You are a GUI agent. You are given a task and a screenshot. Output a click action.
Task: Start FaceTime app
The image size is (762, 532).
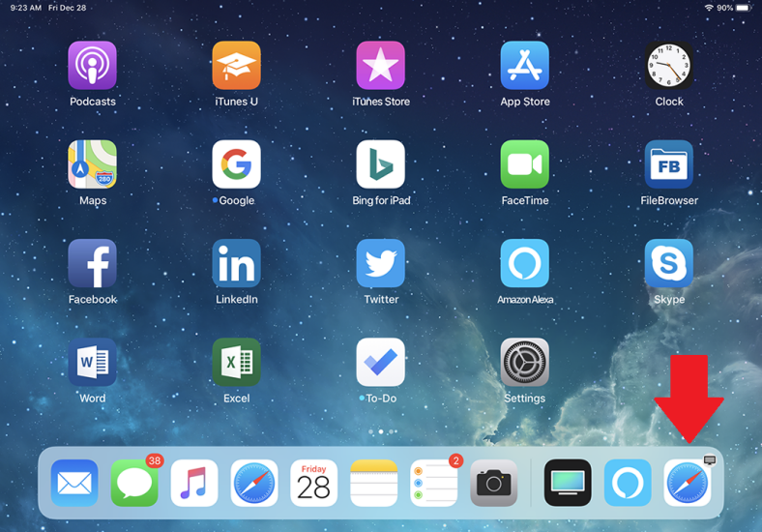(525, 164)
